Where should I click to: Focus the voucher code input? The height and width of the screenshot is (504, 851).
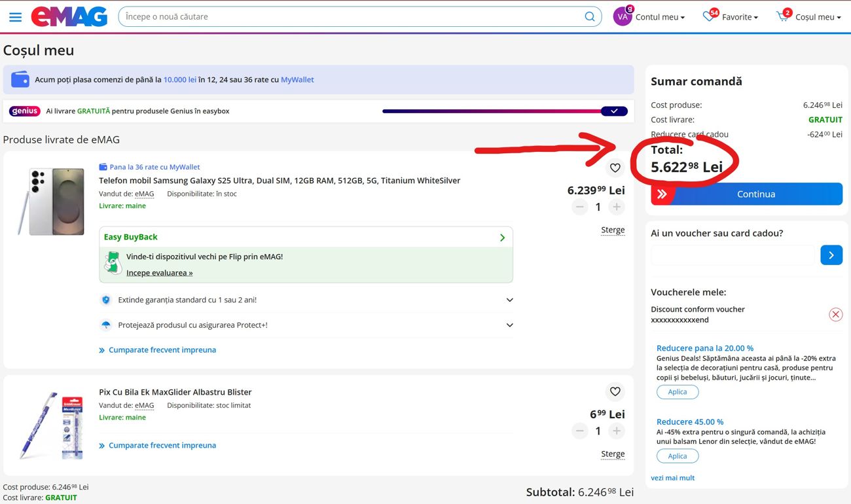[x=733, y=255]
